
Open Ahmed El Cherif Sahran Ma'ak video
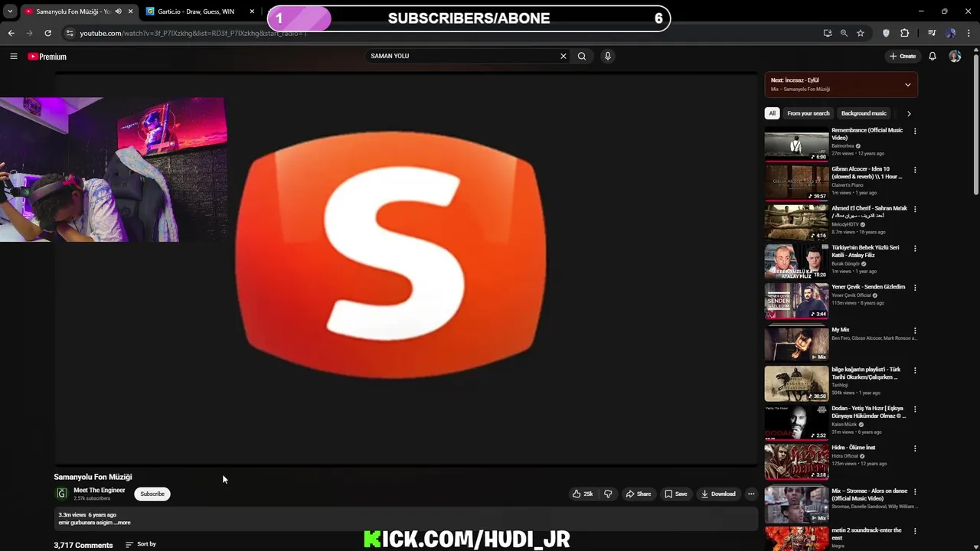pyautogui.click(x=869, y=212)
